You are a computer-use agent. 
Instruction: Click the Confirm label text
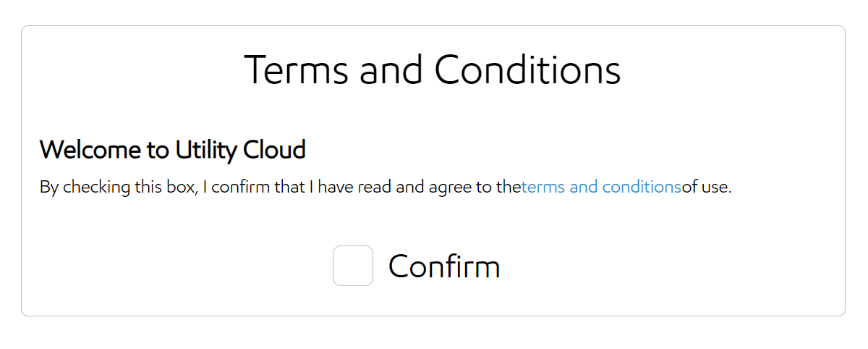tap(444, 266)
